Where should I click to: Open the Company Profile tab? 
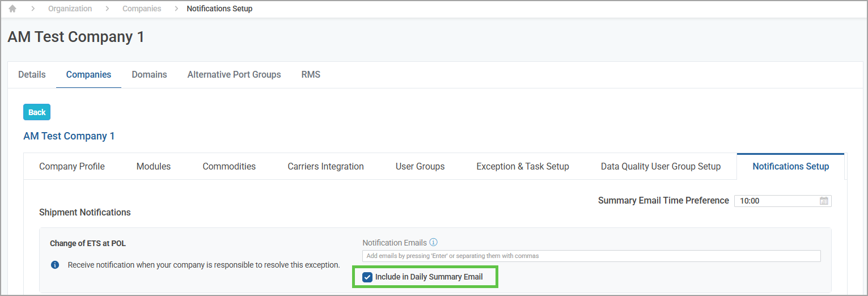(x=72, y=166)
